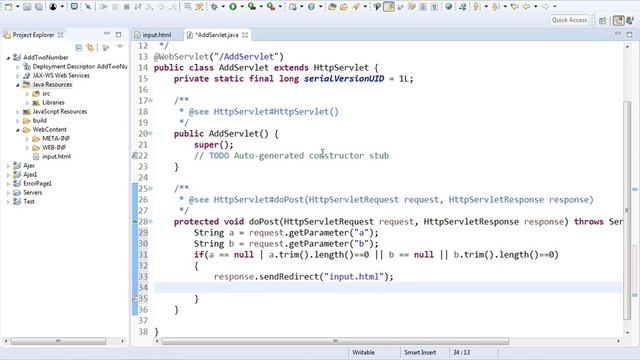Click the editor vertical scrollbar thumb
This screenshot has width=640, height=360.
coord(627,210)
